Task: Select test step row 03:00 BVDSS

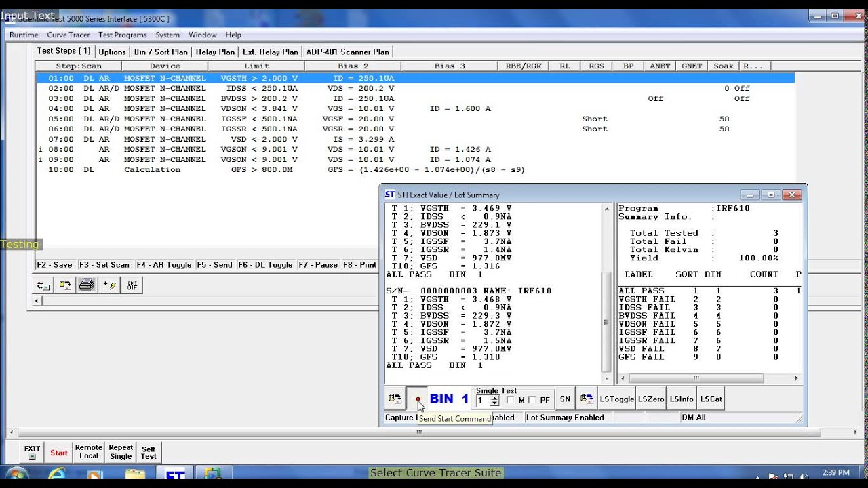Action: point(415,98)
